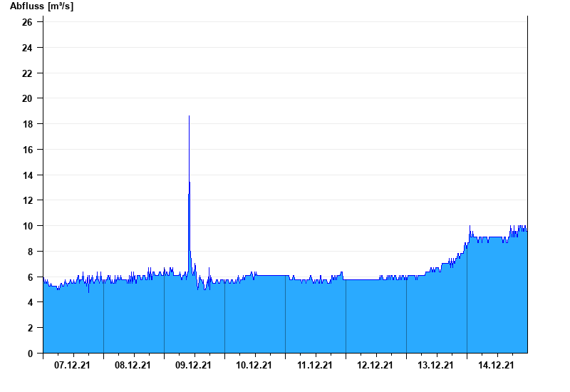Viewport: 570px width, 392px height.
Task: Click the 13.12.21 date label
Action: point(435,365)
